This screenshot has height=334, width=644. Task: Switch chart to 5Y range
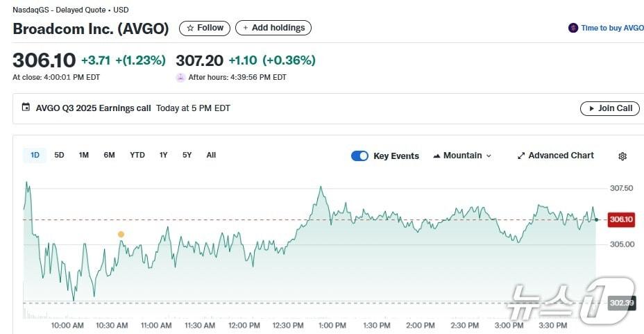tap(187, 155)
